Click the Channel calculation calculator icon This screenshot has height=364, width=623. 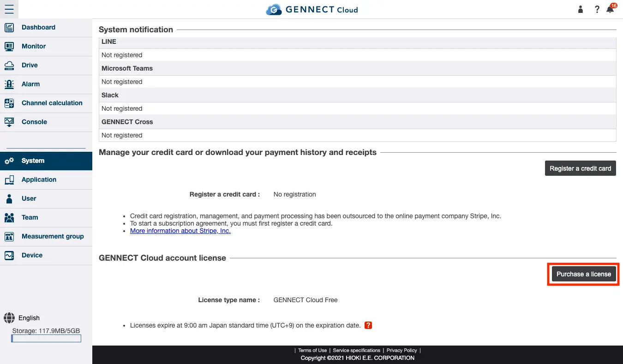tap(9, 103)
